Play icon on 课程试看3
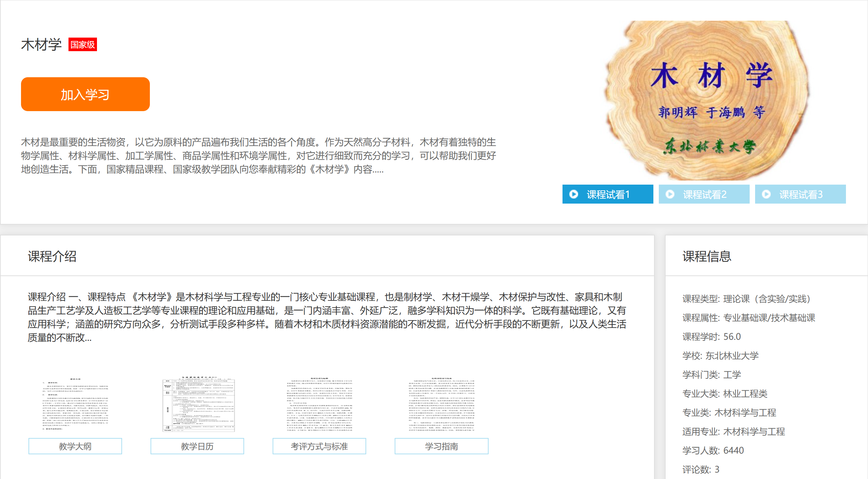This screenshot has height=479, width=868. coord(766,194)
